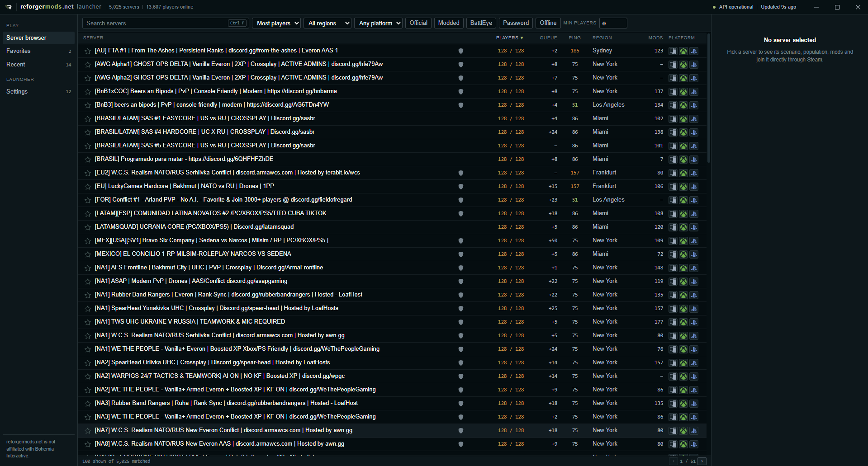This screenshot has width=868, height=466.
Task: Favorite the [NA2] WARPIGS 24/7 server star
Action: pos(88,377)
